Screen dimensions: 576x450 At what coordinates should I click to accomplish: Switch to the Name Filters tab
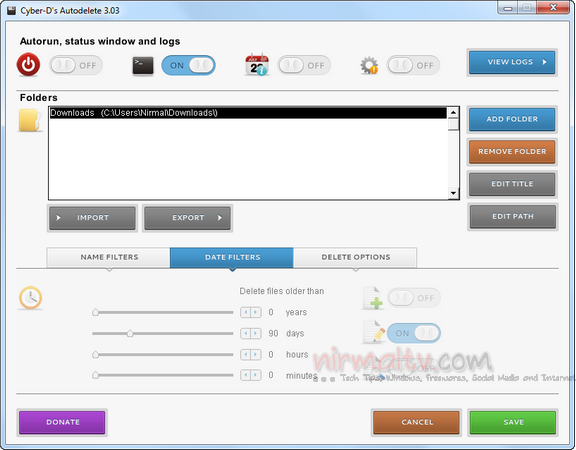(x=109, y=257)
